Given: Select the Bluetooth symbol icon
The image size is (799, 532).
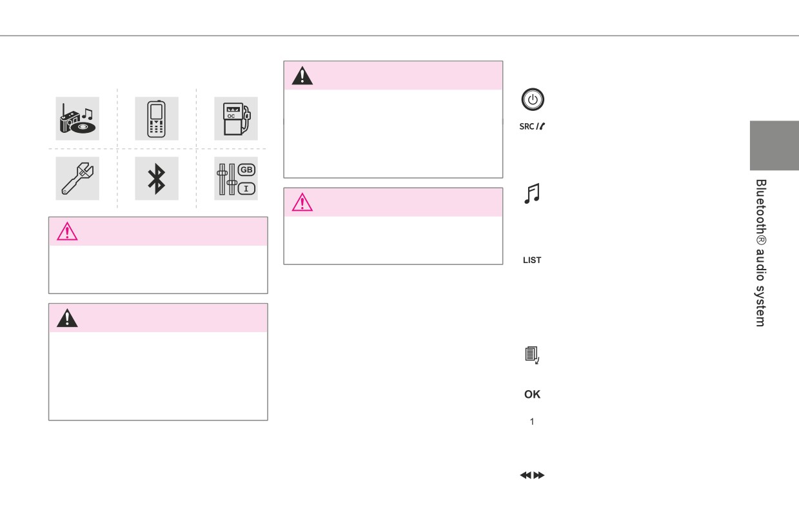Looking at the screenshot, I should point(157,179).
